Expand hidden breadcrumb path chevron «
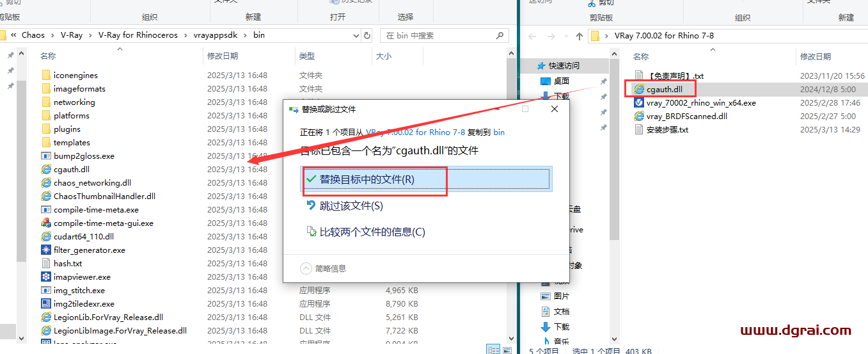This screenshot has height=354, width=868. pyautogui.click(x=14, y=35)
